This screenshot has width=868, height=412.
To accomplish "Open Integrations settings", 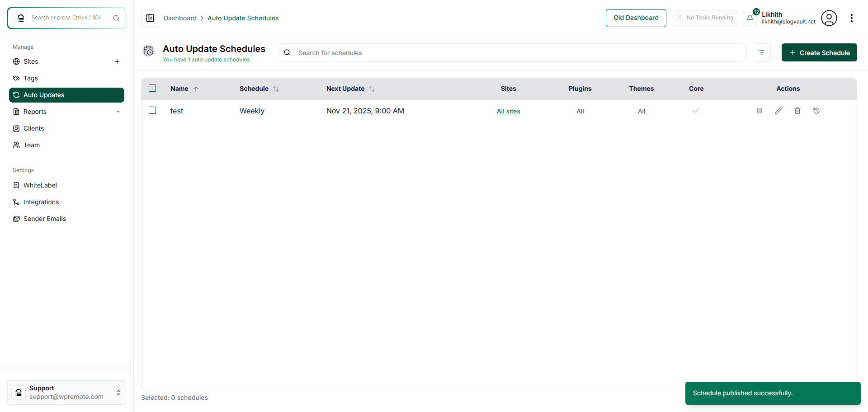I will (x=66, y=202).
